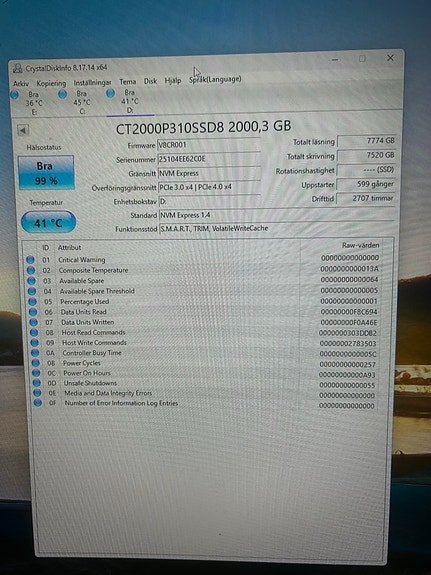Click the Bra 99 % health status box
The height and width of the screenshot is (575, 431).
click(46, 173)
